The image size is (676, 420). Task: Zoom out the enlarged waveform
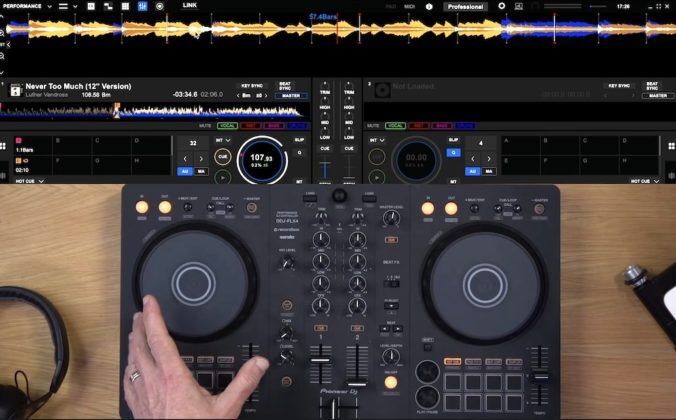point(2,56)
